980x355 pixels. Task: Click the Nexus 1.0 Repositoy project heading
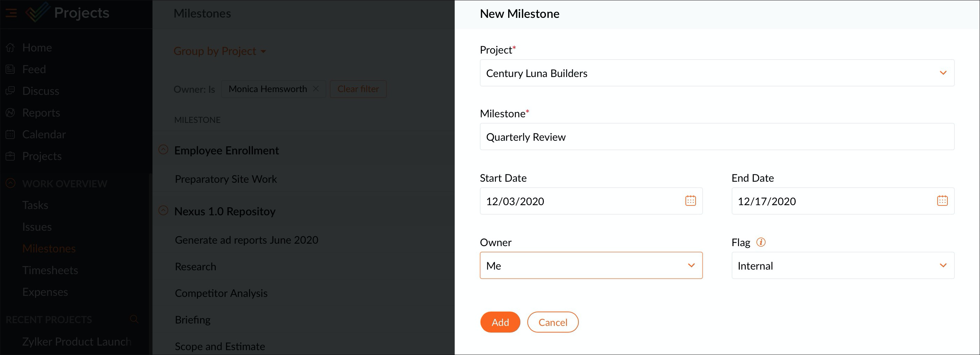pyautogui.click(x=225, y=211)
